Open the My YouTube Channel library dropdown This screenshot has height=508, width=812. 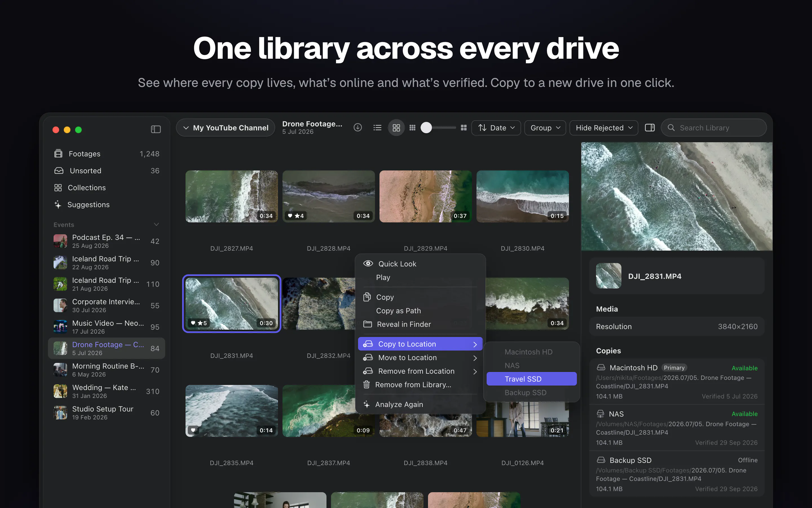[226, 128]
